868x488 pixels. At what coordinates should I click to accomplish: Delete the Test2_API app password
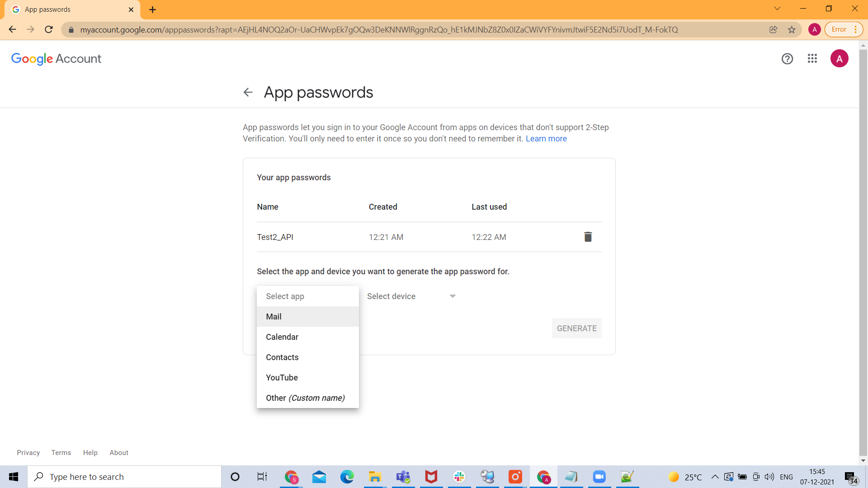[x=588, y=237]
